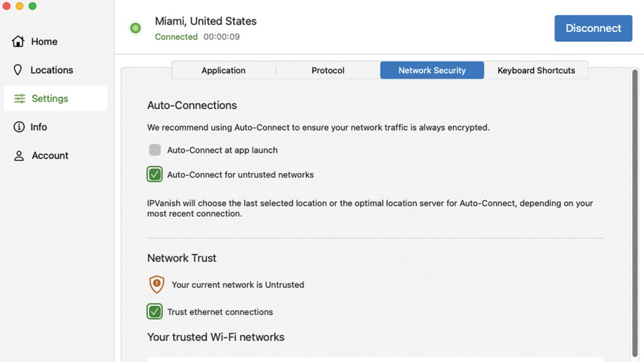Click the green maximize window button
Viewport: 644px width, 362px height.
[32, 6]
